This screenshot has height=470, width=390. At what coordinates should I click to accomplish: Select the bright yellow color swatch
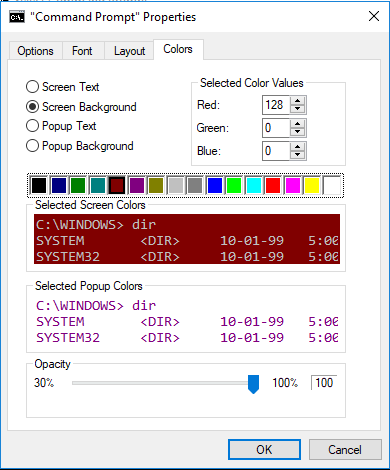[312, 185]
